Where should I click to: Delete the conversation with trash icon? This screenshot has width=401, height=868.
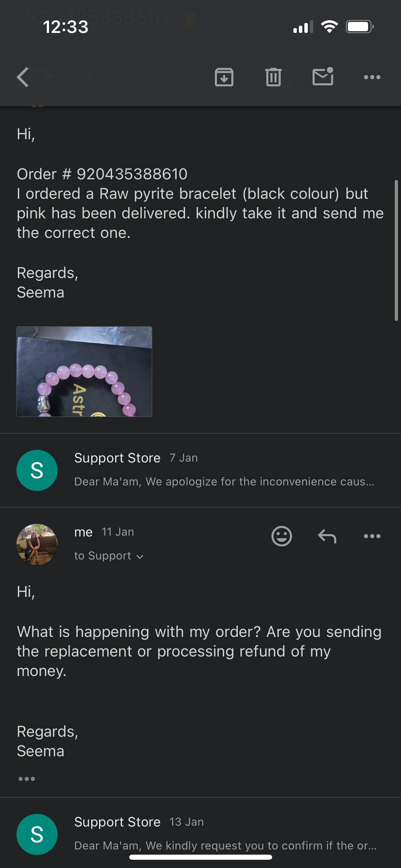tap(273, 77)
